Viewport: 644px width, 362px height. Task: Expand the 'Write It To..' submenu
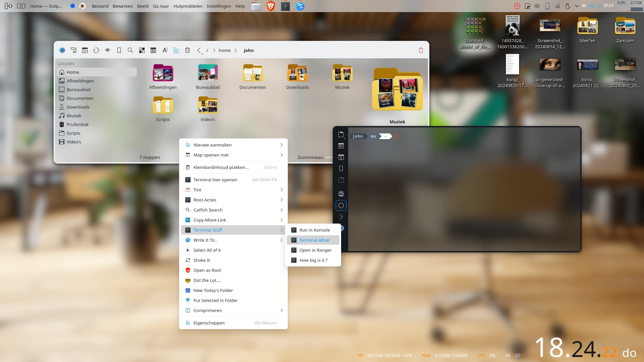[233, 240]
